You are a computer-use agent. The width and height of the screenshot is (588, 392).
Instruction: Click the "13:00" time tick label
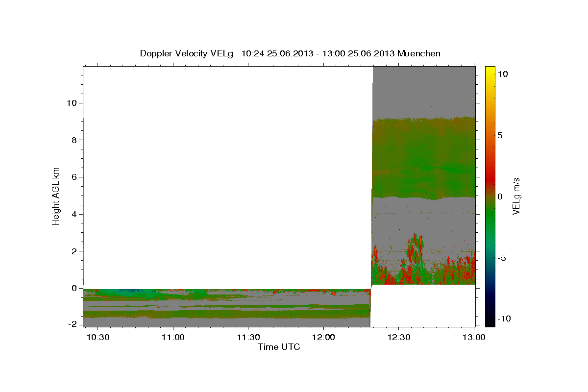click(473, 338)
